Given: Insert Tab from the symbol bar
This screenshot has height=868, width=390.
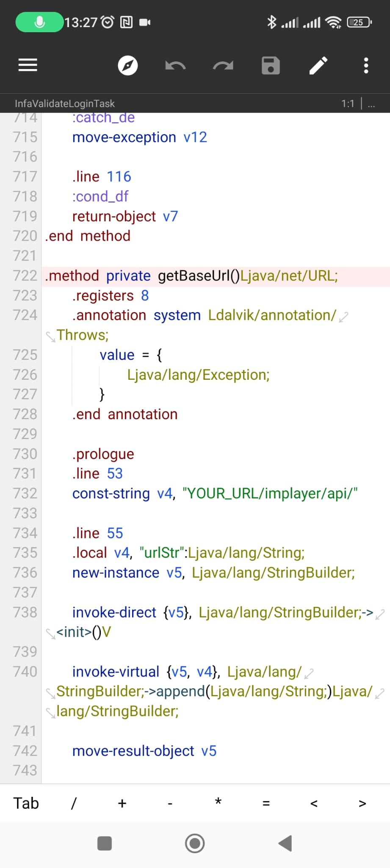Looking at the screenshot, I should tap(26, 803).
